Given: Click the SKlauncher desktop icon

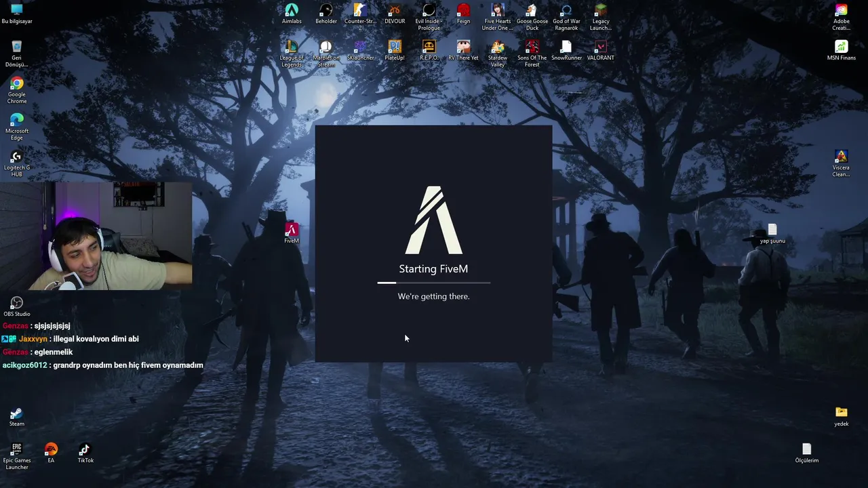Looking at the screenshot, I should coord(360,50).
